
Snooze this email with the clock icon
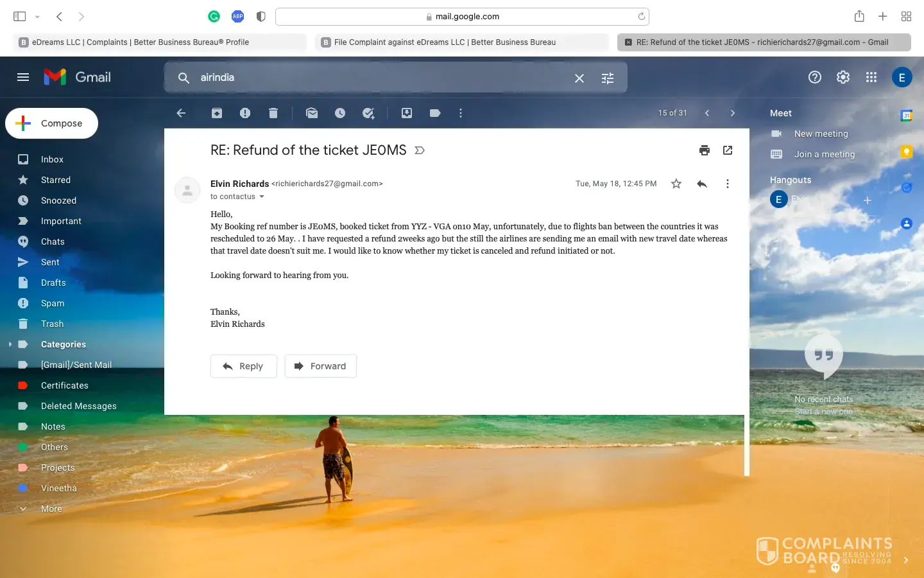340,113
